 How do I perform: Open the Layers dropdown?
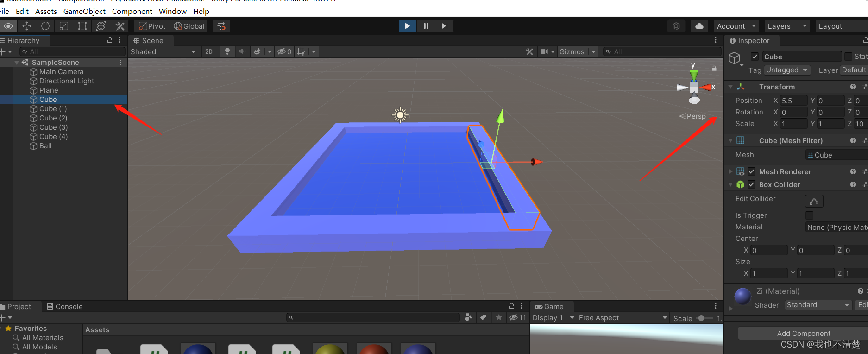(786, 26)
